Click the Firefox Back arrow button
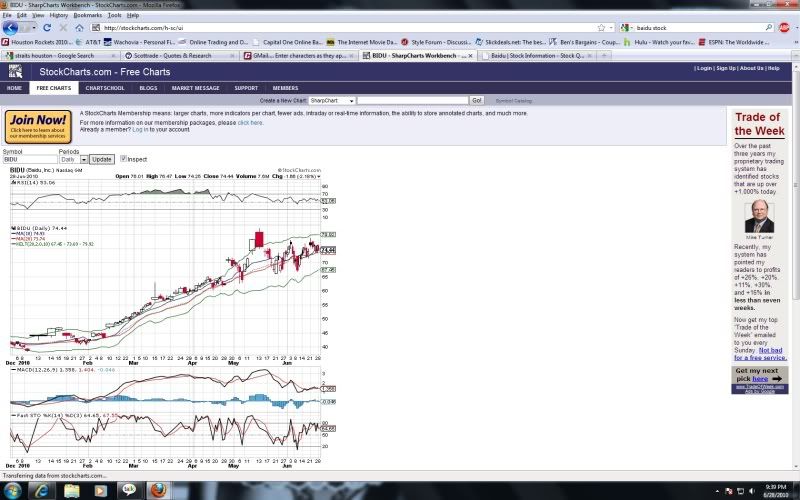The height and width of the screenshot is (500, 800). point(10,28)
